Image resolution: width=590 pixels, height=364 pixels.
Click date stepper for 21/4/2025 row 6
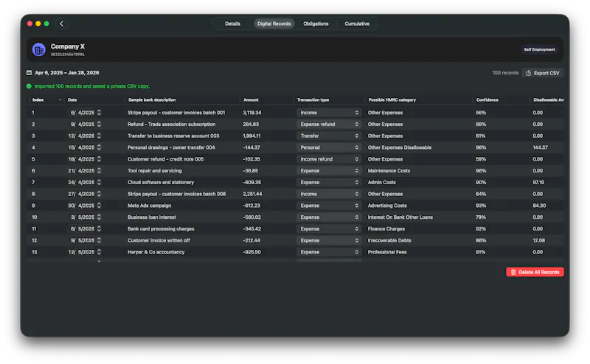[99, 171]
